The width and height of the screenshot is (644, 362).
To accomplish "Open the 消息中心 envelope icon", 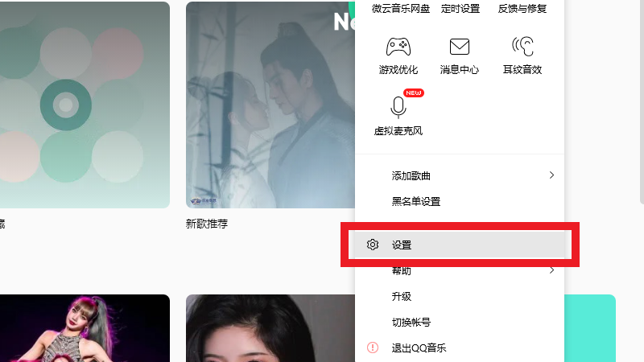I will tap(459, 47).
